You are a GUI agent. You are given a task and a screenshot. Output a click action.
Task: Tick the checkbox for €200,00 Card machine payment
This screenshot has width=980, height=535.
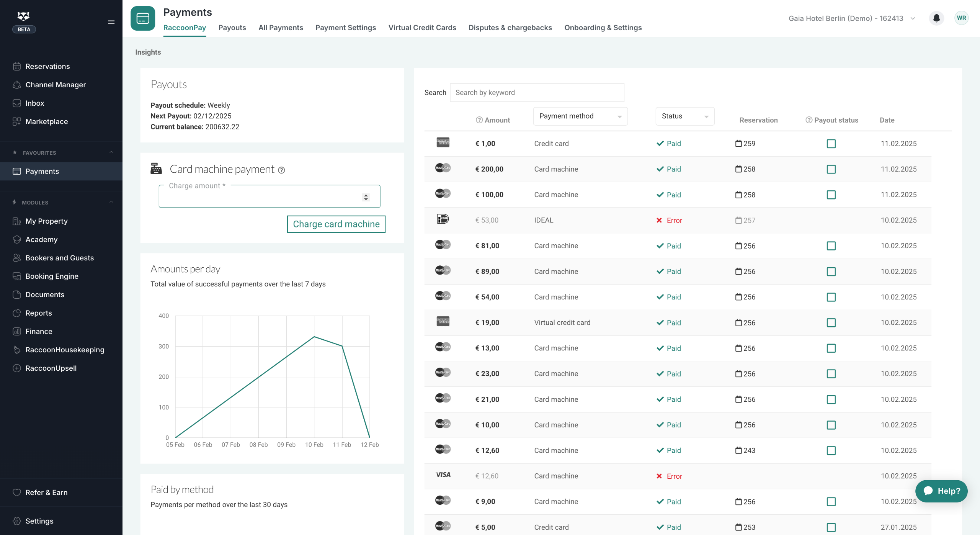tap(831, 169)
